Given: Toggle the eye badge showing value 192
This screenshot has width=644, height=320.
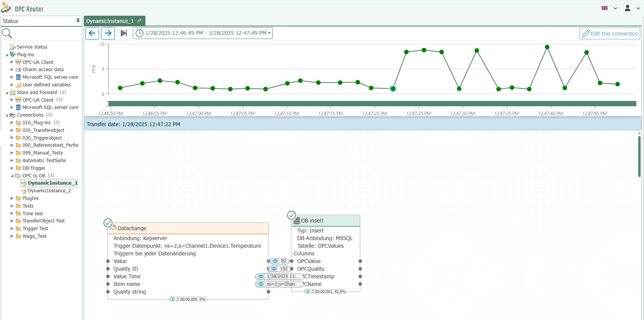Looking at the screenshot, I should [x=279, y=269].
